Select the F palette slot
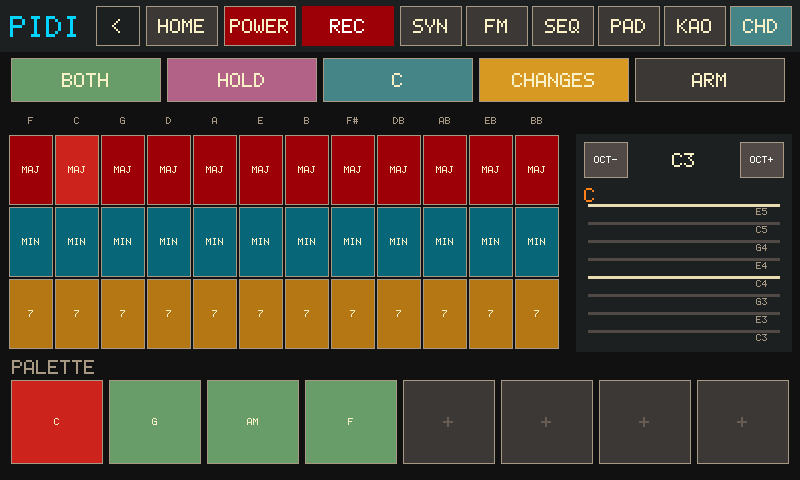800x480 pixels. (351, 422)
